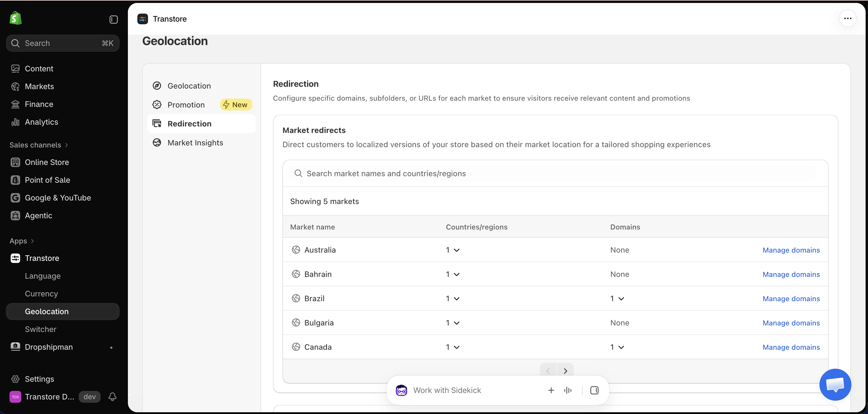868x414 pixels.
Task: Open the Transtore three-dot menu
Action: click(x=848, y=18)
